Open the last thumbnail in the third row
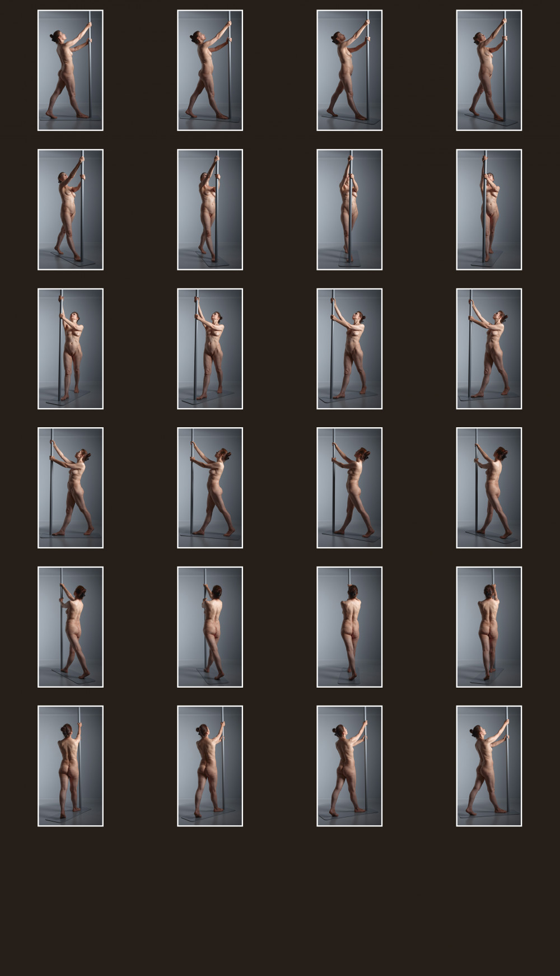Screen dimensions: 560x976 (489, 349)
